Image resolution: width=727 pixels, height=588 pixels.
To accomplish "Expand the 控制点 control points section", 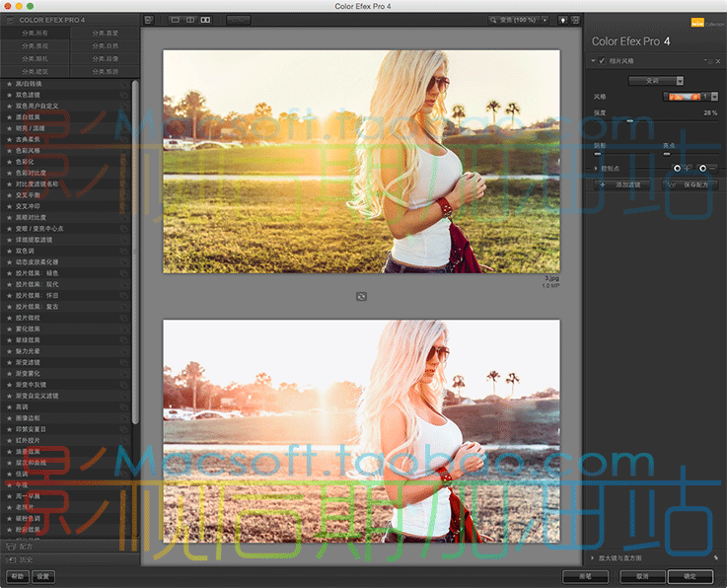I will [596, 169].
